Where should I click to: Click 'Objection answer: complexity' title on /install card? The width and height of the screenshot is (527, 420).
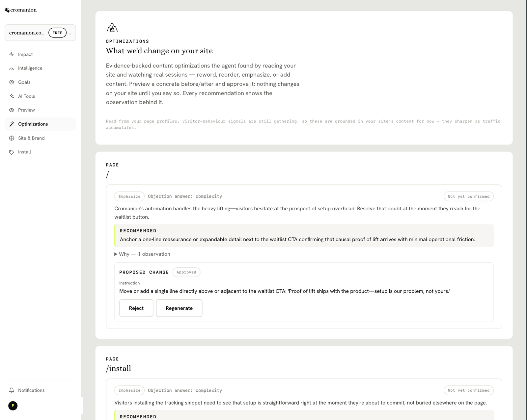[x=185, y=390]
